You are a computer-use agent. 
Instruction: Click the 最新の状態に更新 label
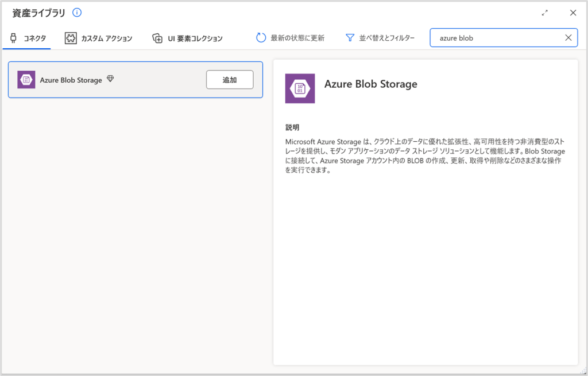coord(297,38)
